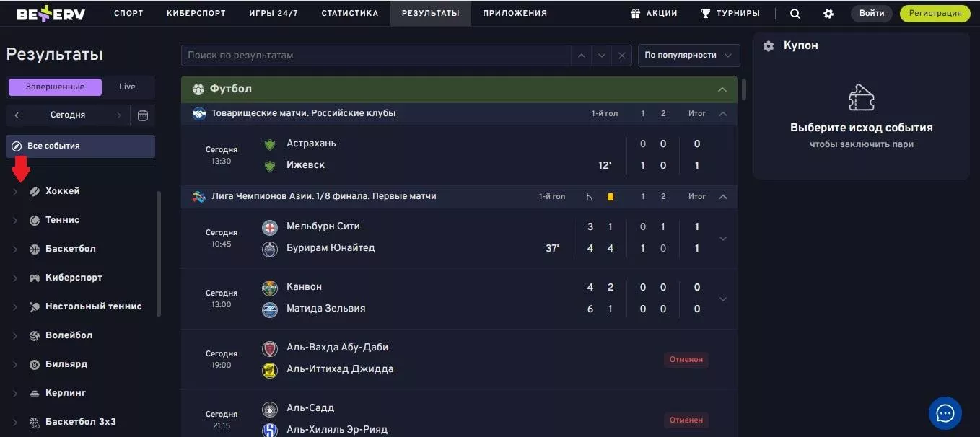Open the calendar date picker icon
This screenshot has height=437, width=980.
(x=143, y=115)
